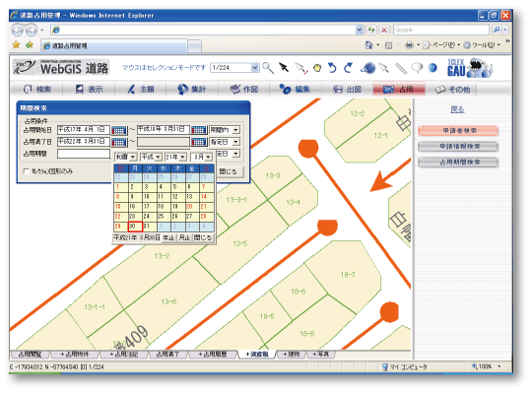
Task: Open the 占用 menu tab
Action: tap(399, 90)
